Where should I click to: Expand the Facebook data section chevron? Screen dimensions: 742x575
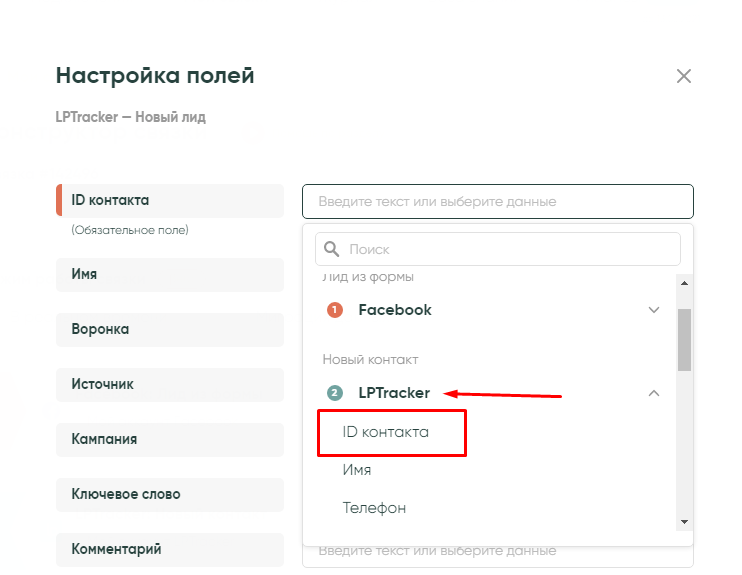[654, 310]
